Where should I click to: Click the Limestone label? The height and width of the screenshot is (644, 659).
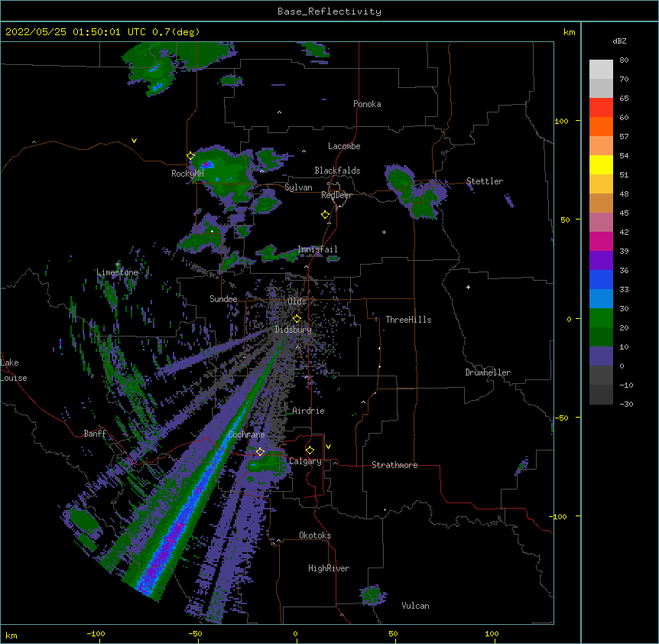pyautogui.click(x=117, y=272)
